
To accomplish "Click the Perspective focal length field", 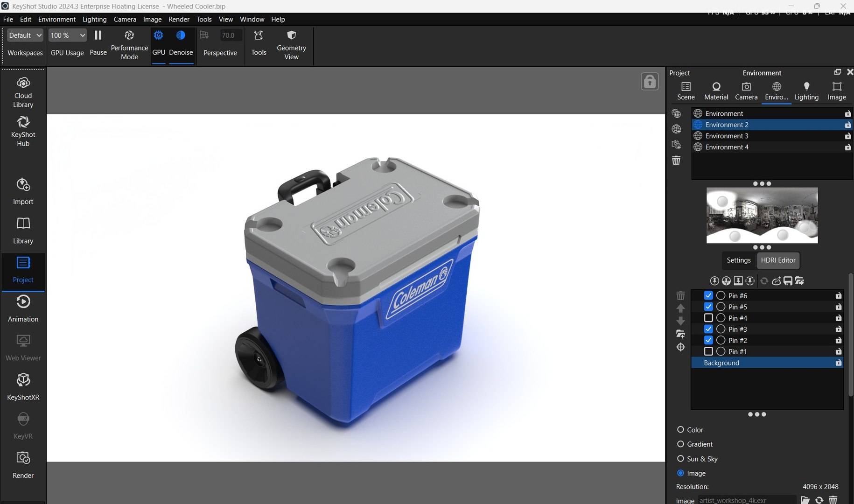I will tap(231, 35).
